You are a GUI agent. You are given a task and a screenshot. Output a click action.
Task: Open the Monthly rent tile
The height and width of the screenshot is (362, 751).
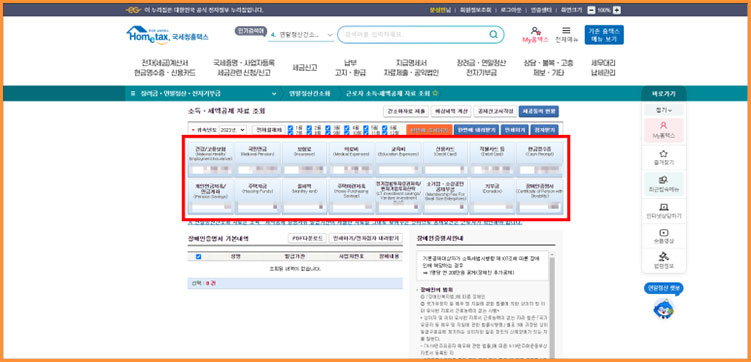[x=305, y=196]
